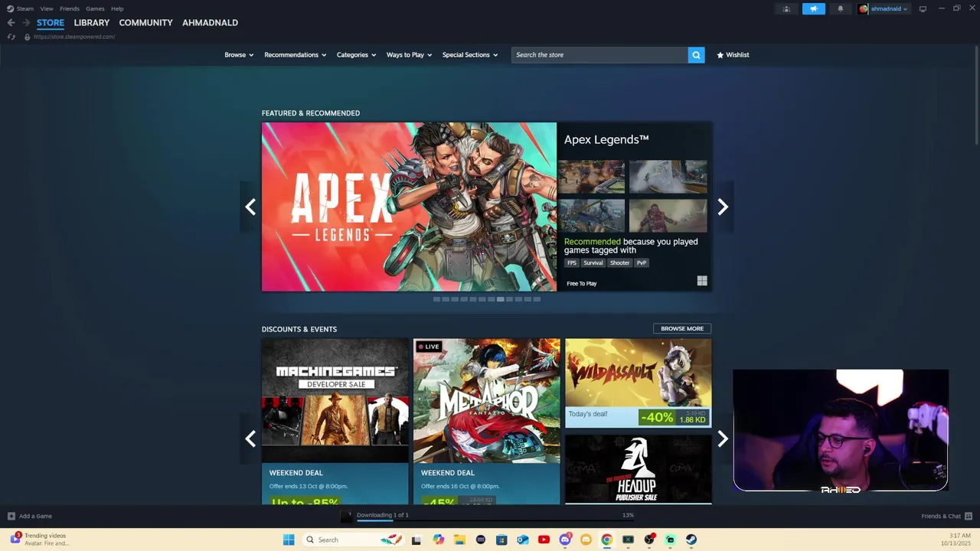Click the FPS tag
The image size is (980, 551).
(x=572, y=262)
